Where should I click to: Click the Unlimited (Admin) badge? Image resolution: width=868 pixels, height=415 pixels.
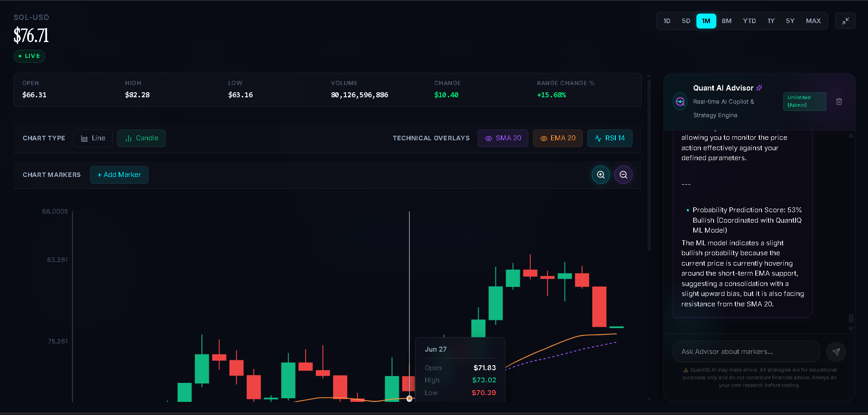(x=805, y=101)
